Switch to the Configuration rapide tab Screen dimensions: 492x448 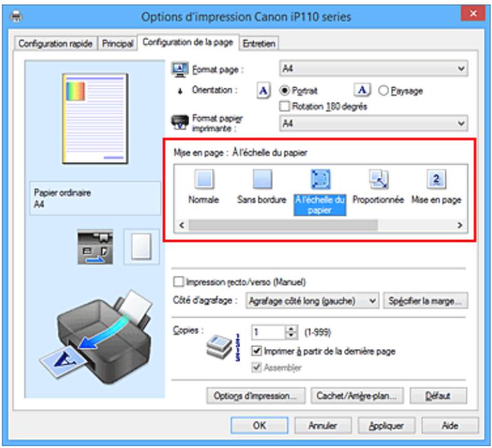tap(56, 43)
